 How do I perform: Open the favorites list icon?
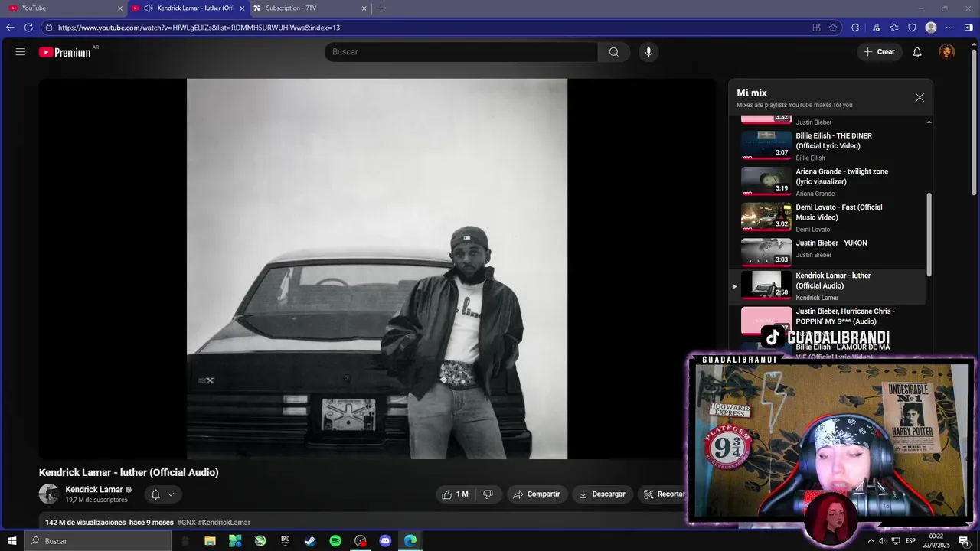(x=894, y=28)
